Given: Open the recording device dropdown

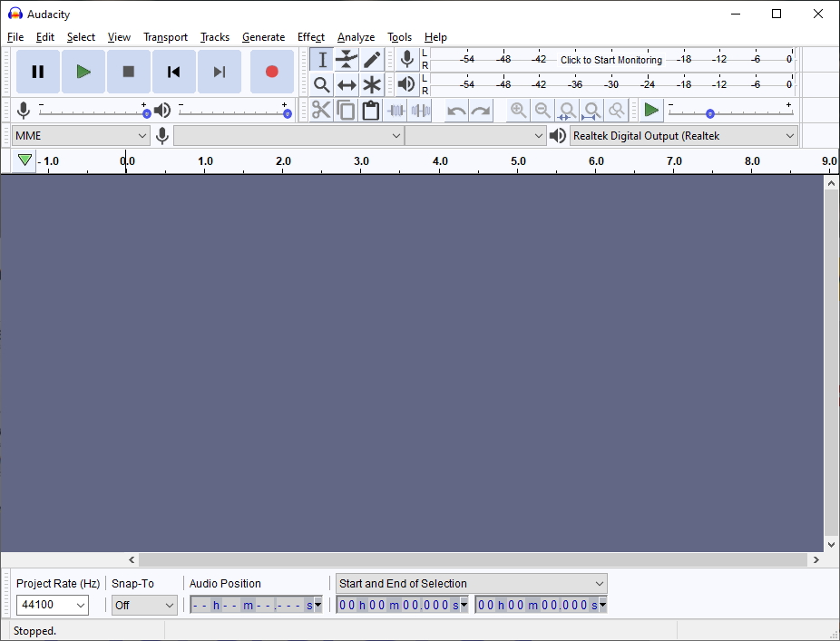Looking at the screenshot, I should coord(288,136).
